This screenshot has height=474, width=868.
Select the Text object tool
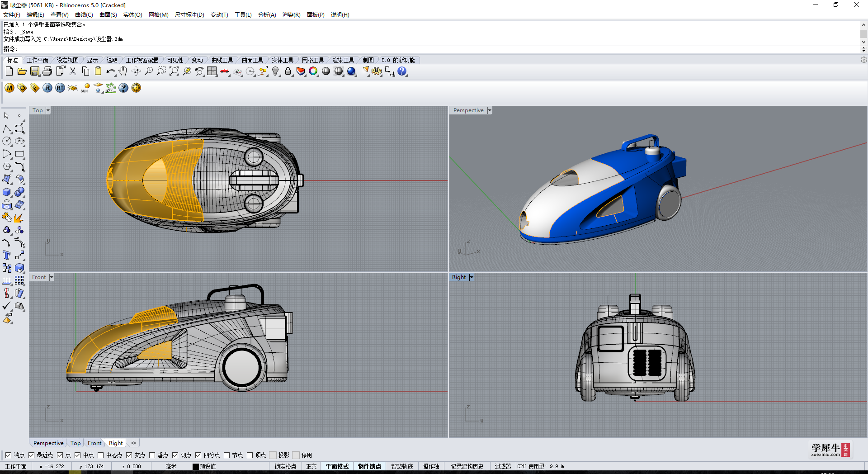click(x=7, y=255)
